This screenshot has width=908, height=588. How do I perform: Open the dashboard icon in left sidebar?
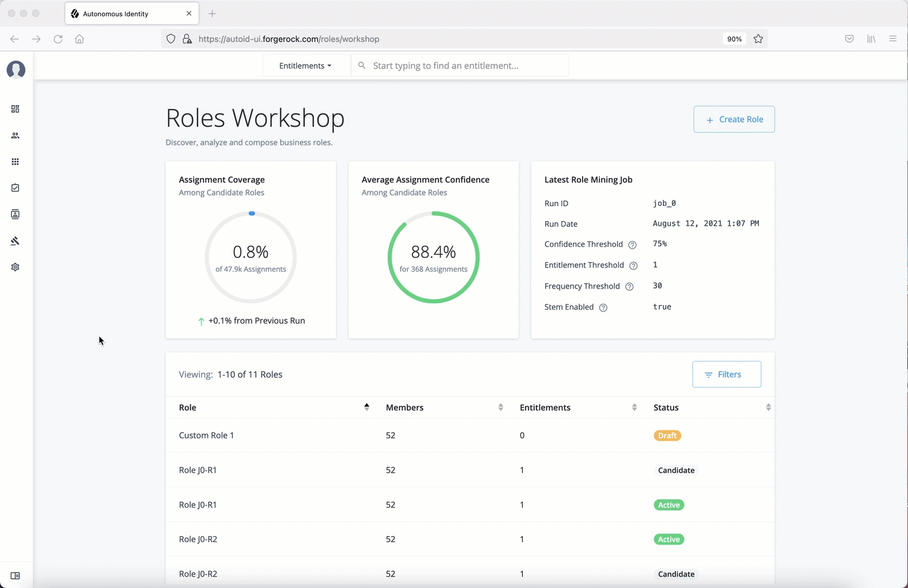click(15, 109)
